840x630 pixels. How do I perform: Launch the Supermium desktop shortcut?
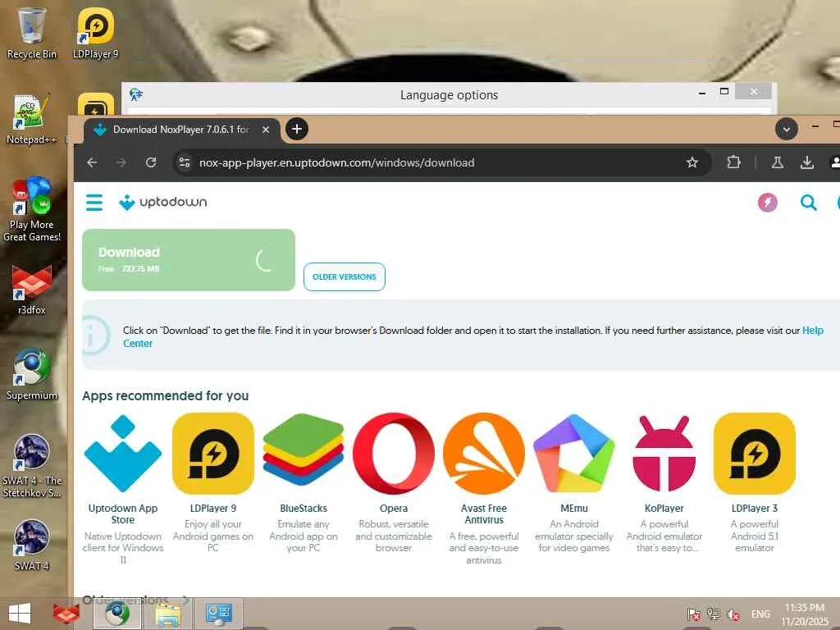[32, 375]
